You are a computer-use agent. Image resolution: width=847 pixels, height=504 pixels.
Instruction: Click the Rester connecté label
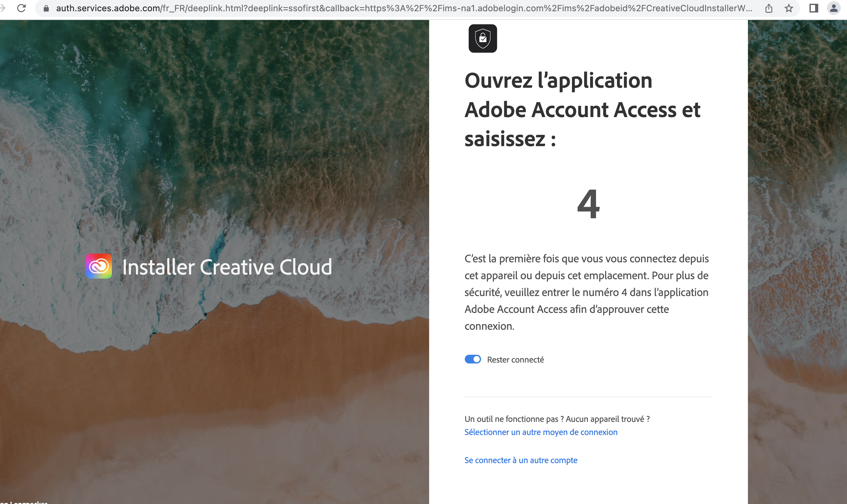[515, 360]
